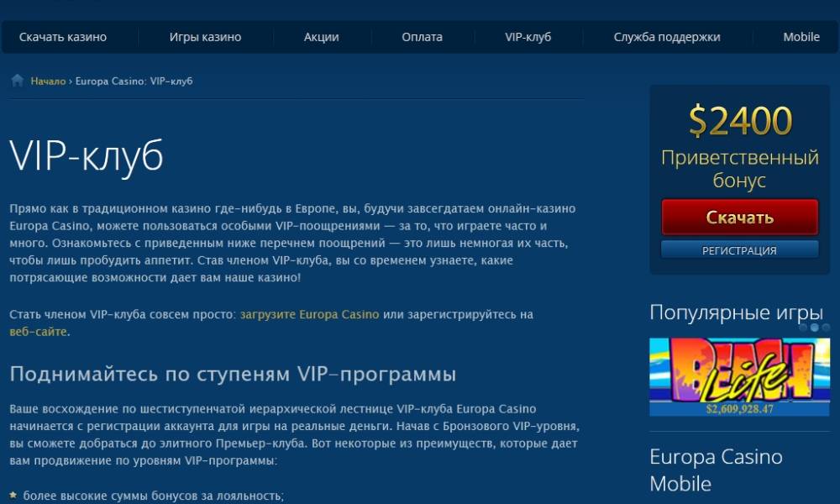Open the Игры казино menu item
The height and width of the screenshot is (504, 840).
tap(205, 37)
